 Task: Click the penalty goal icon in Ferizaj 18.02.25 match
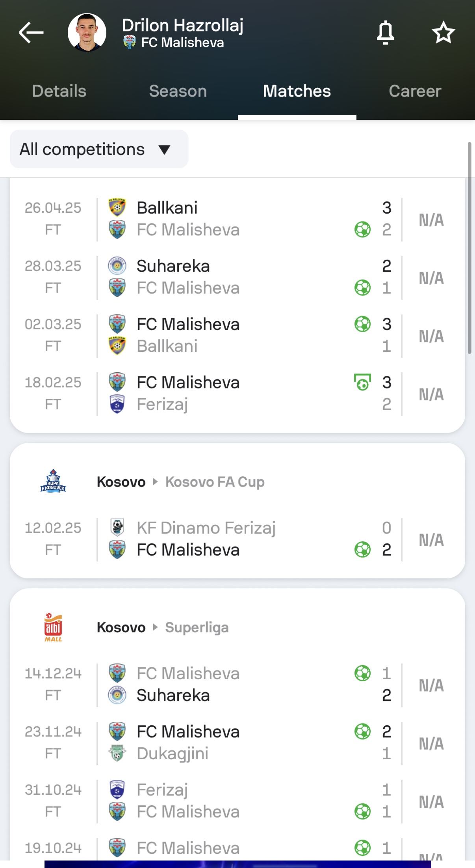(362, 382)
